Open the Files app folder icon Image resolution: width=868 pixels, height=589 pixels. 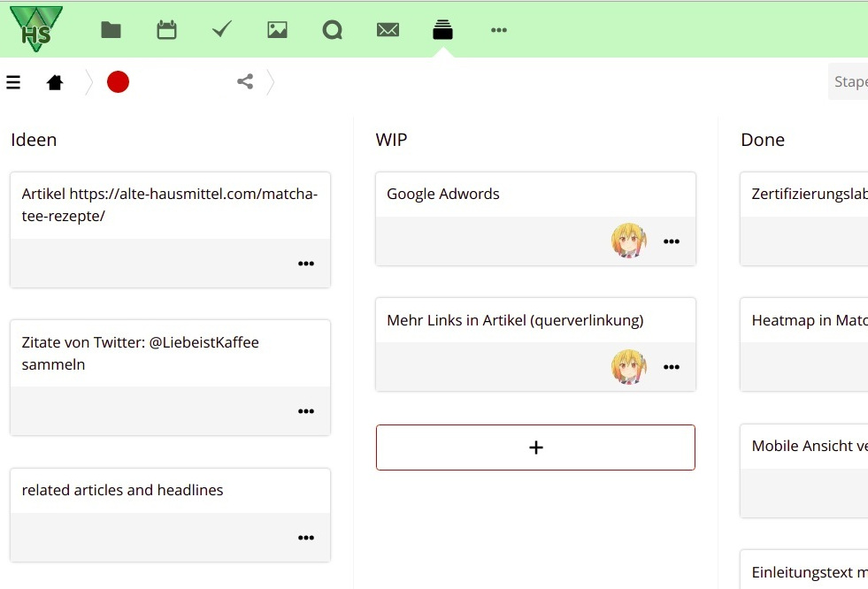(111, 30)
